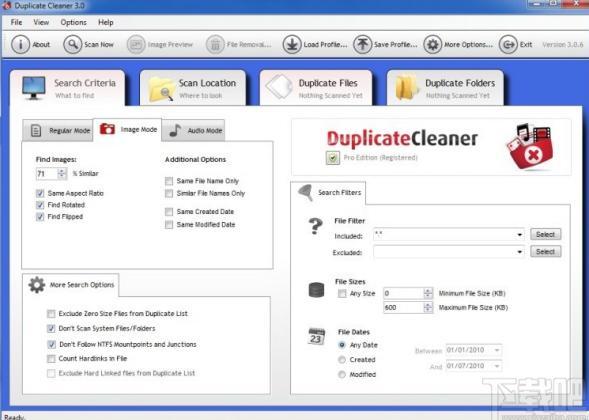Switch to Scan Location tab
Image resolution: width=589 pixels, height=420 pixels.
pyautogui.click(x=193, y=88)
